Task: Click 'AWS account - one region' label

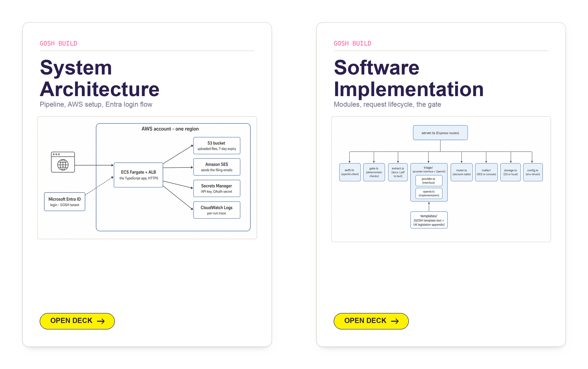Action: 170,129
